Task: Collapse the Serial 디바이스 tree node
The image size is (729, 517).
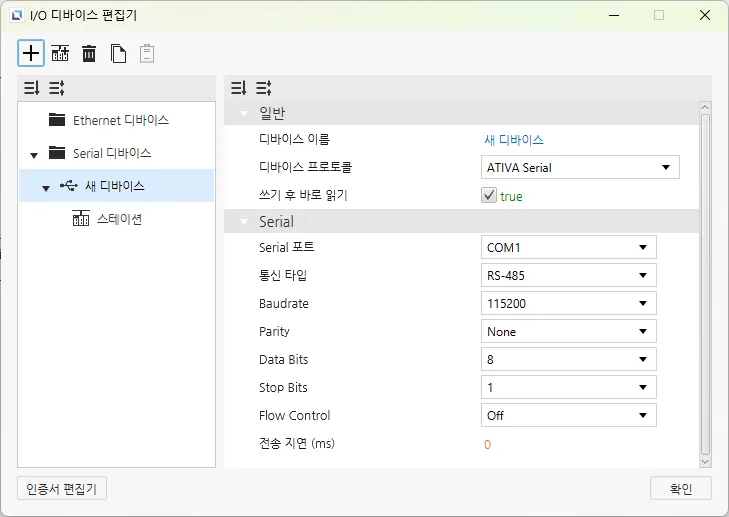Action: click(34, 154)
